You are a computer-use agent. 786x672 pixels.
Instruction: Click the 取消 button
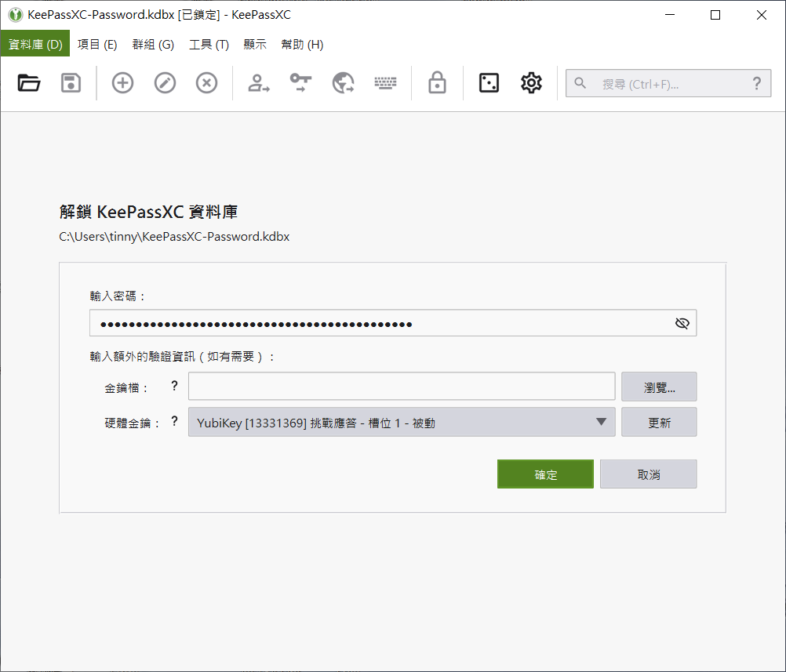(648, 474)
